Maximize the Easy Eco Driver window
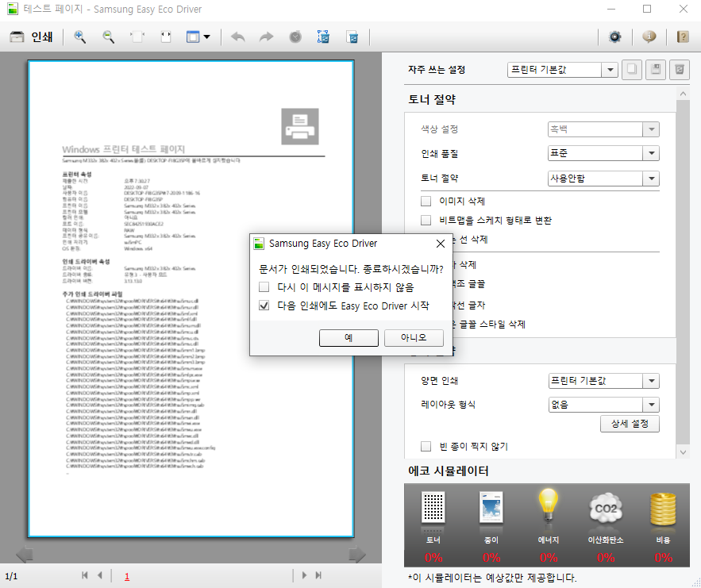Screen dimensions: 701x588 (647, 9)
